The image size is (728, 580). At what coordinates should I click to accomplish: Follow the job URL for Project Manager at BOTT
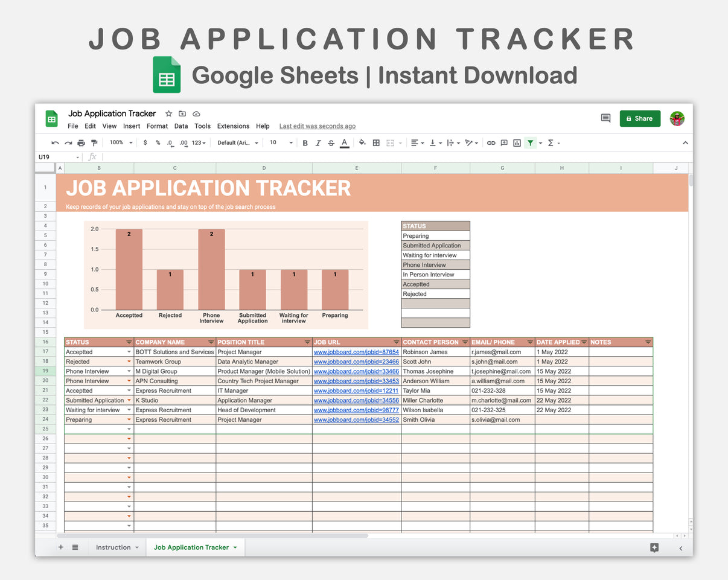point(356,352)
